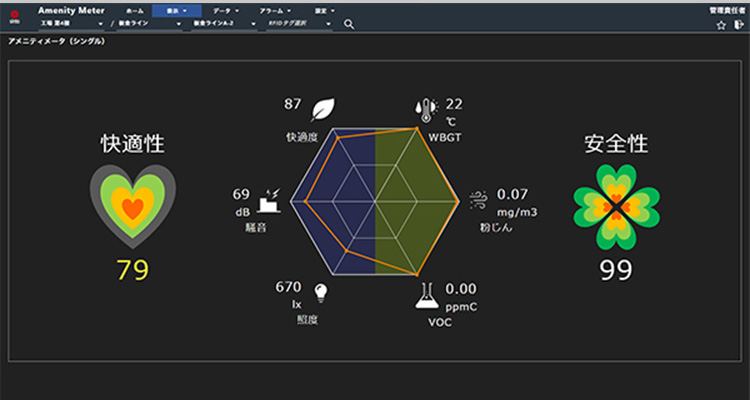
Task: Click the favorite star icon
Action: (721, 25)
